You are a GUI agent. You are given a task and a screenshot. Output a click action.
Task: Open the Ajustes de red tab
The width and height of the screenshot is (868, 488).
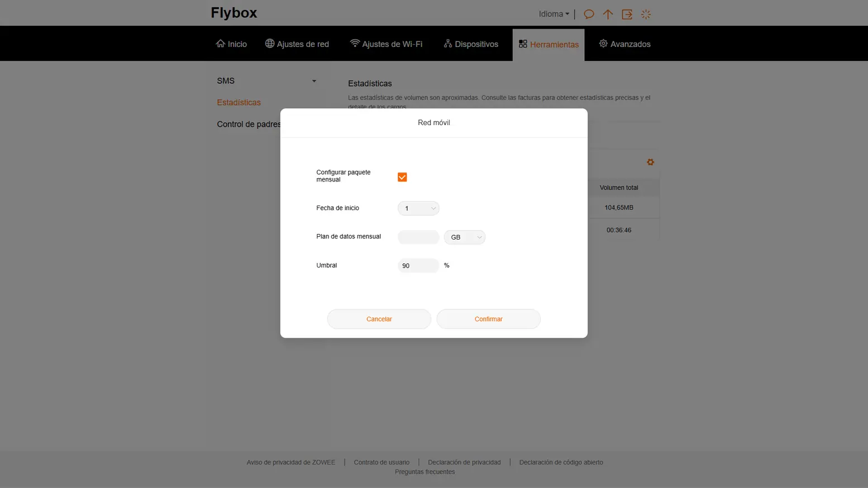(297, 44)
